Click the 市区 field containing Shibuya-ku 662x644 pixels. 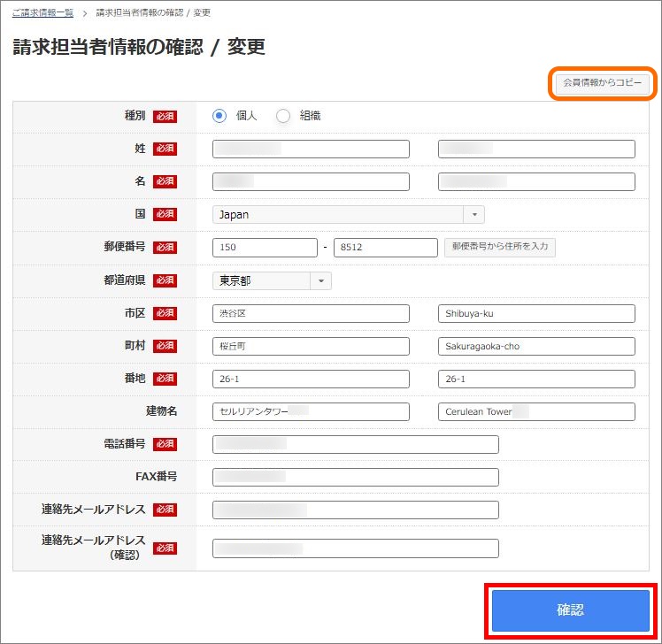536,313
